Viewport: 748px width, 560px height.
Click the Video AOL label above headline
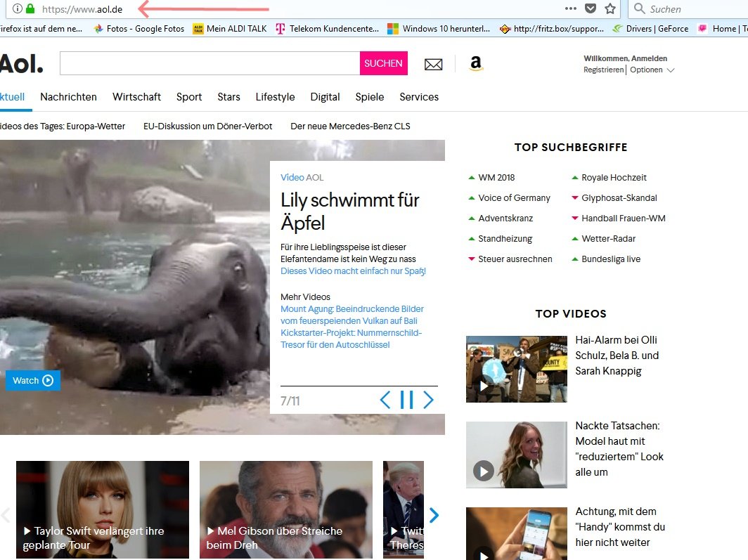[302, 177]
